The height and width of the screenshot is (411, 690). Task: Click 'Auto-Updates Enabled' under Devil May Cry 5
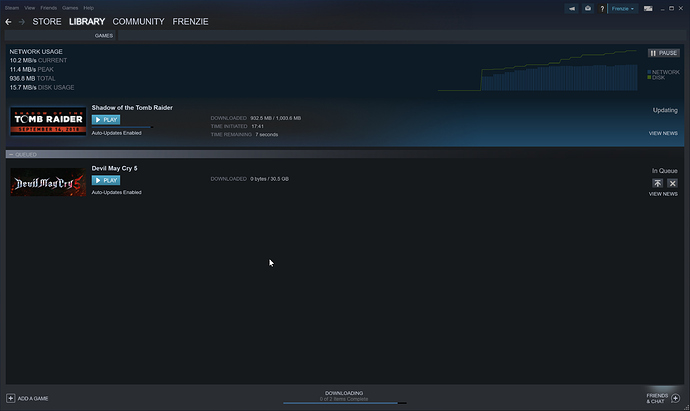click(117, 192)
